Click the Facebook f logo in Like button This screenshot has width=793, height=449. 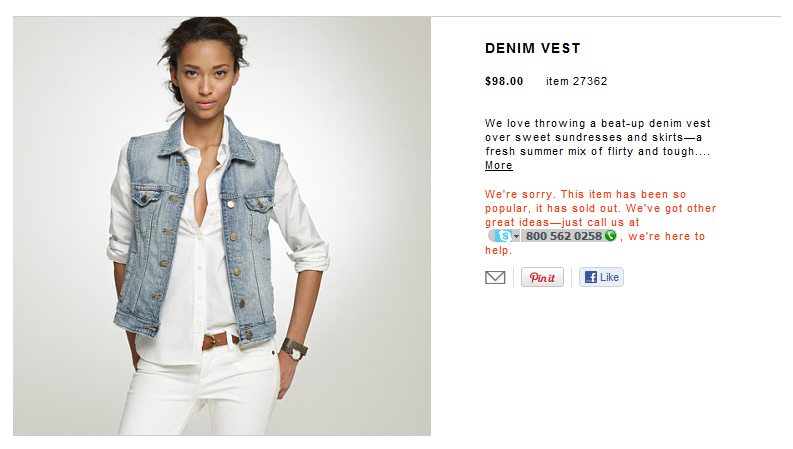(590, 277)
